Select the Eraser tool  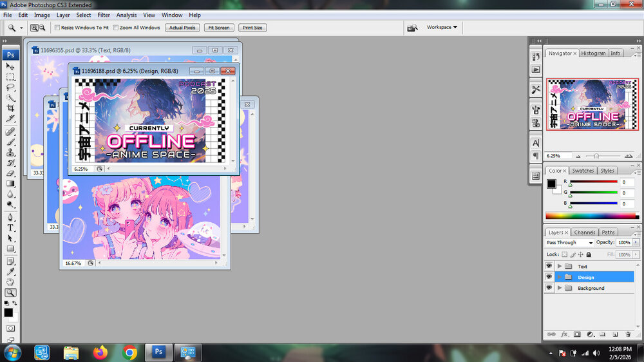(x=10, y=173)
